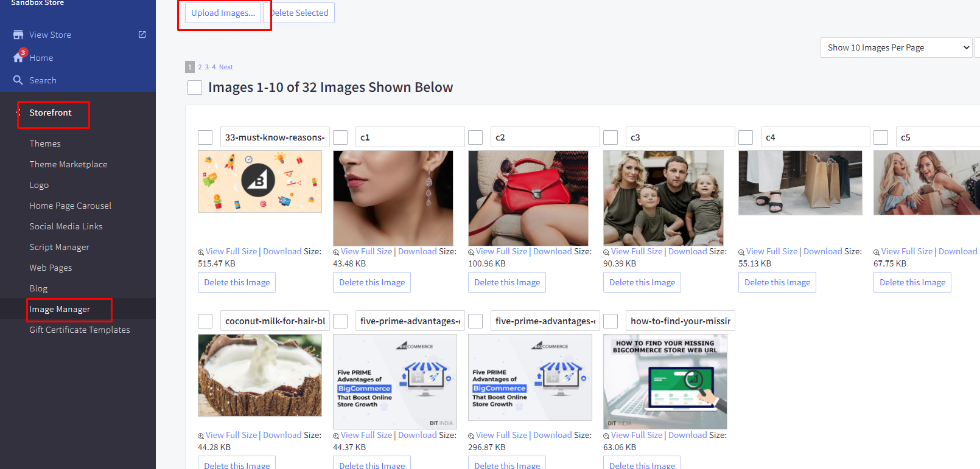Check the box for image c3
Screen dimensions: 980x469
(611, 137)
